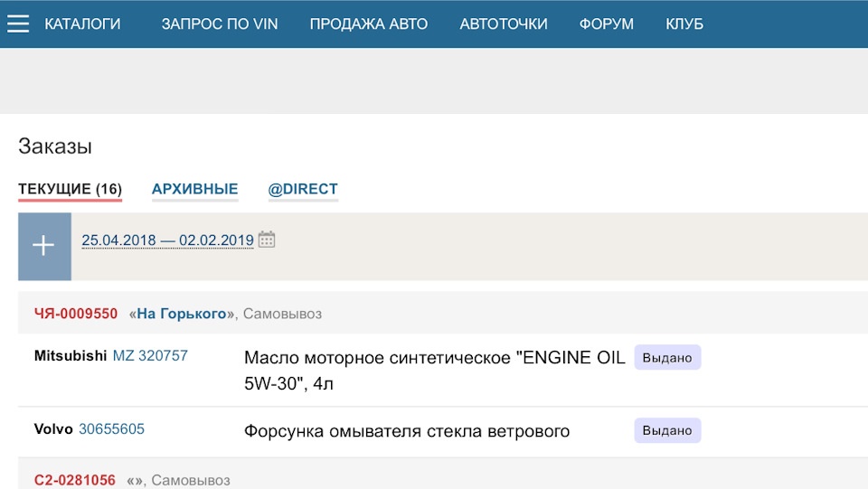868x489 pixels.
Task: Open the calendar date picker icon
Action: tap(267, 240)
